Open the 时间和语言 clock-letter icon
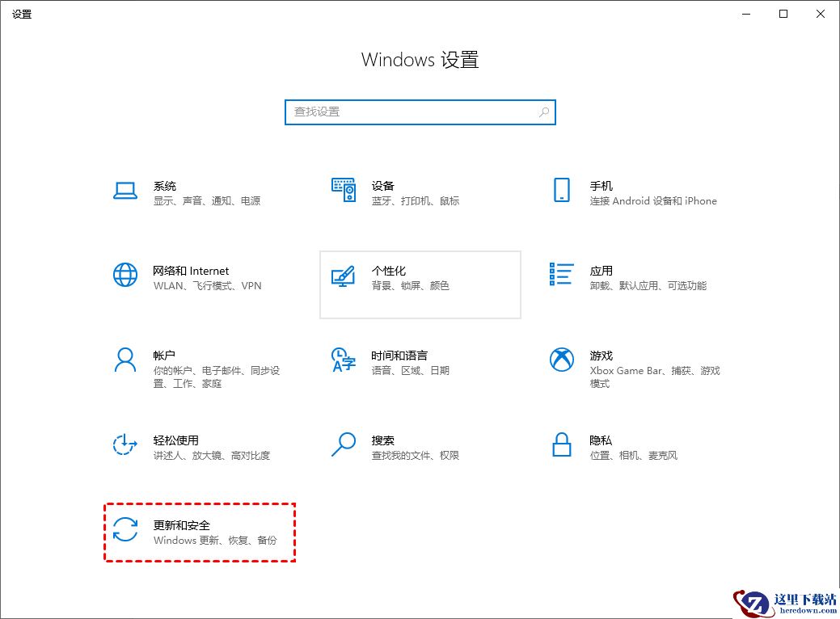The width and height of the screenshot is (840, 619). 344,360
